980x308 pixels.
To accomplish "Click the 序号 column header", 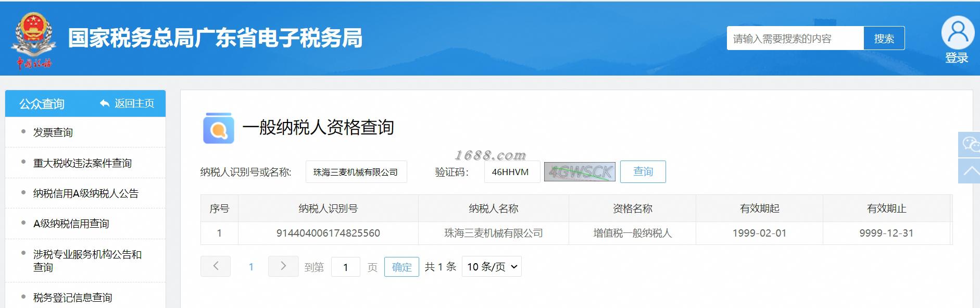I will point(219,208).
